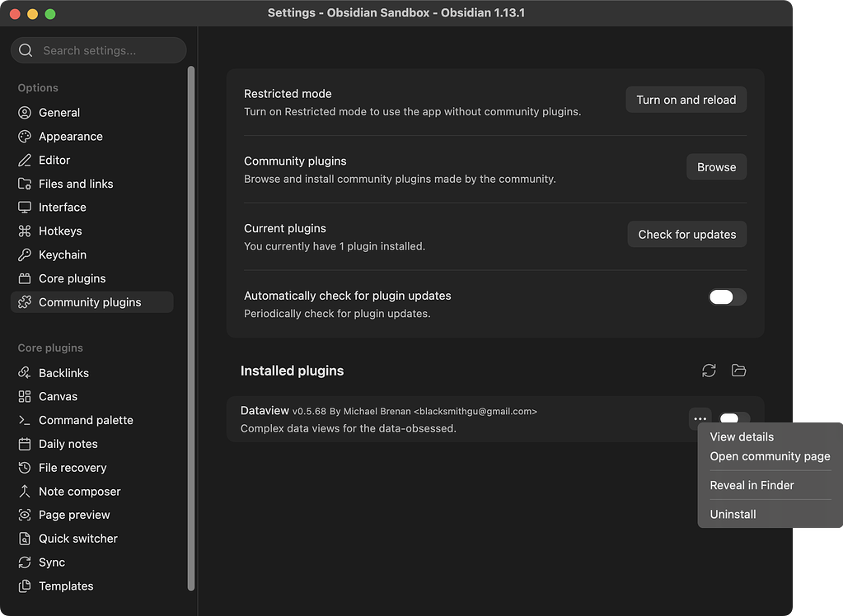Click the Sync arrows icon
Screen dimensions: 843x616
[25, 562]
